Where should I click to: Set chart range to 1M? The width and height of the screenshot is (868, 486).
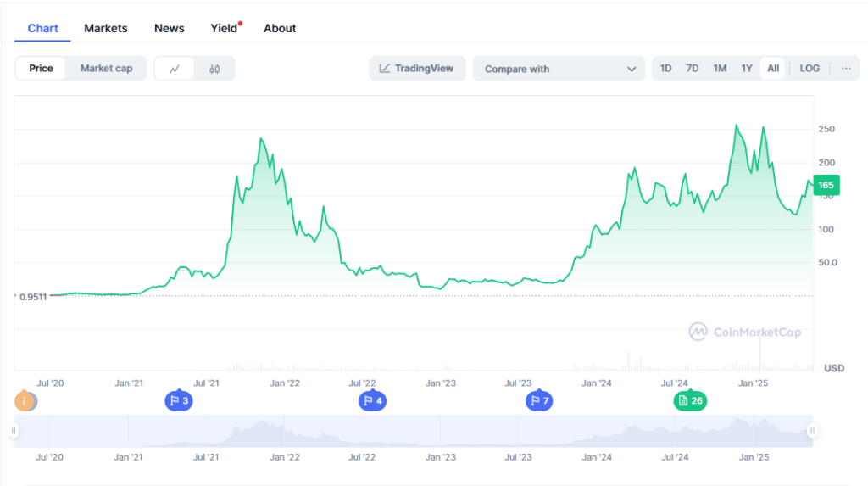pos(720,68)
